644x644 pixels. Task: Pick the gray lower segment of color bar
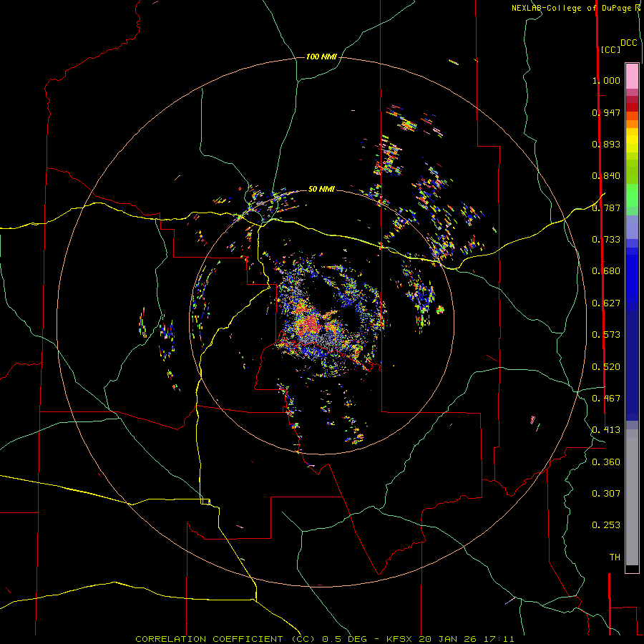pos(632,497)
